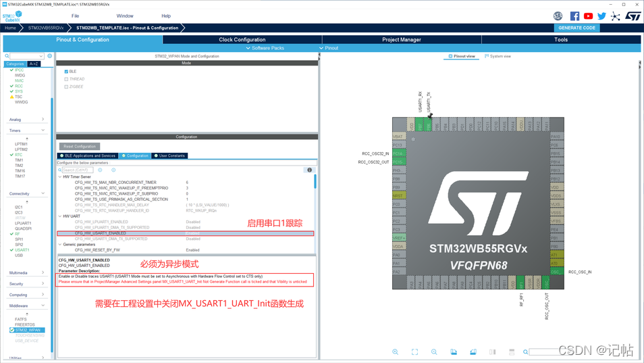Open the Help menu
The height and width of the screenshot is (363, 644).
166,16
